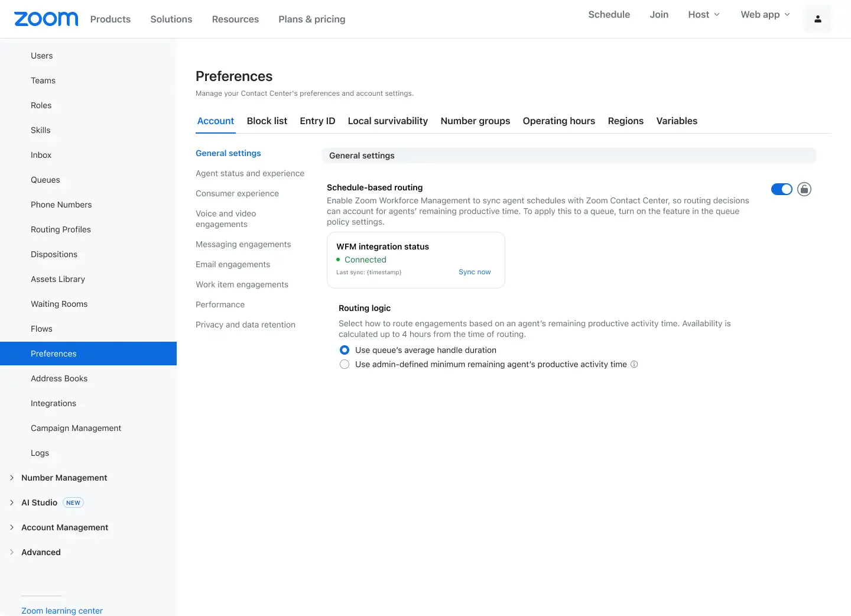Expand AI Studio section
This screenshot has height=616, width=851.
pos(12,502)
